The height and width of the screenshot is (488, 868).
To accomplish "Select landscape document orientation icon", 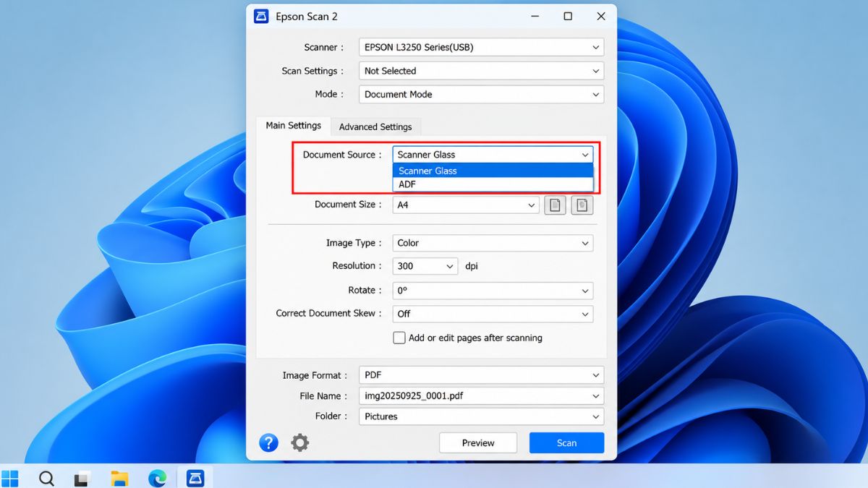I will [x=582, y=205].
